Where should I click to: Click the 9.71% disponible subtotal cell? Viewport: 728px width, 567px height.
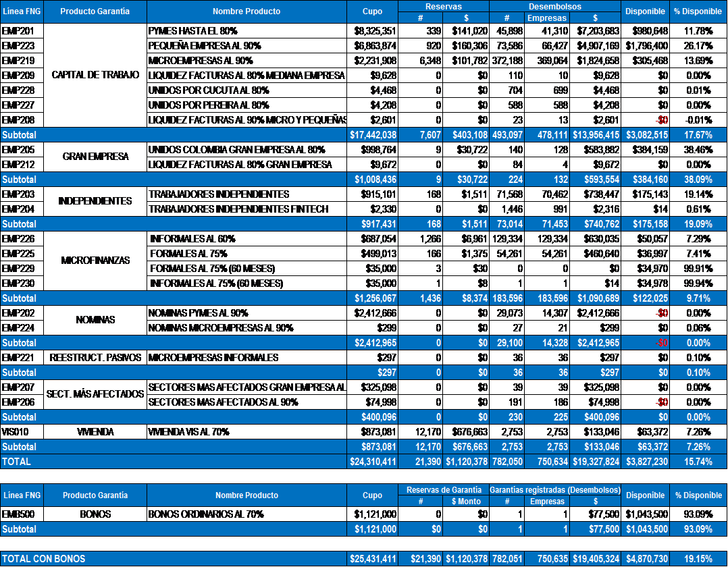pos(698,298)
